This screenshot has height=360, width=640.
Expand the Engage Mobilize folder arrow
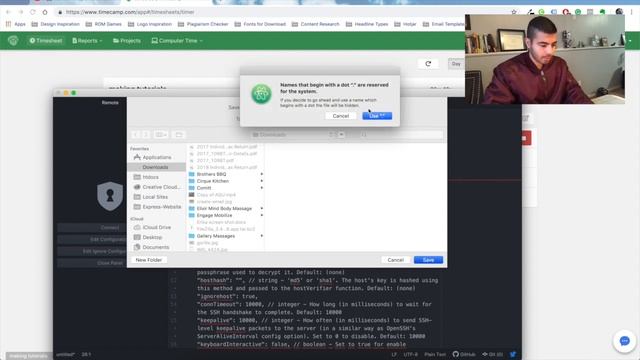point(262,215)
